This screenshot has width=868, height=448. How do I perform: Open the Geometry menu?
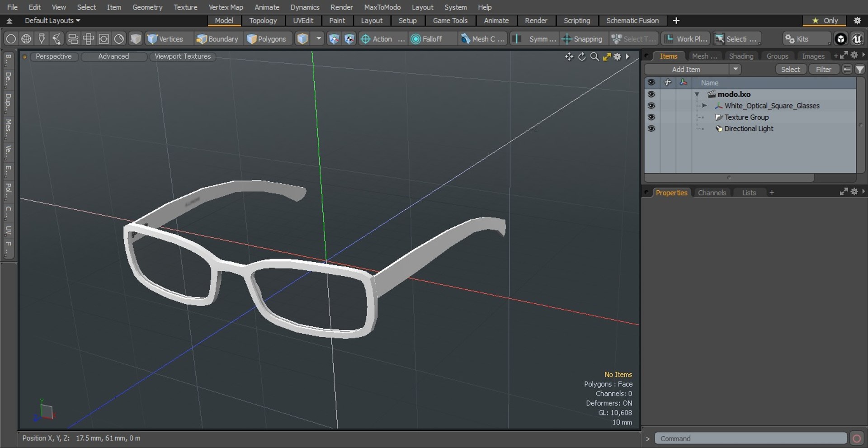click(x=147, y=7)
